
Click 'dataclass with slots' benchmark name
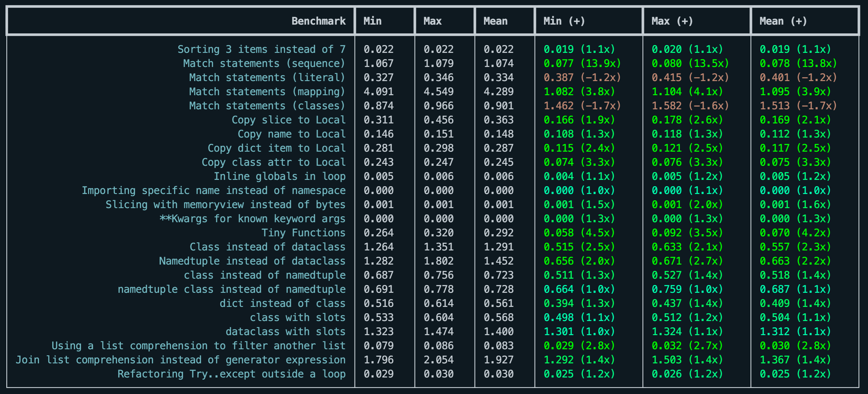tap(285, 332)
